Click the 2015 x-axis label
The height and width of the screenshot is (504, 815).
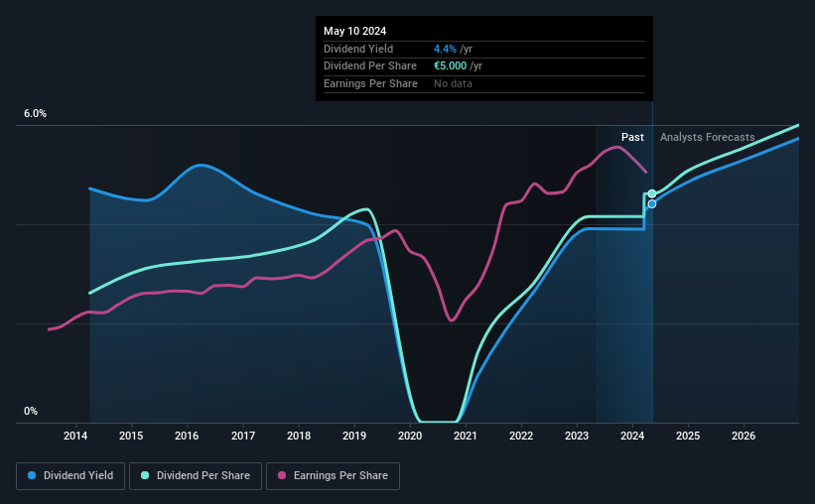click(x=131, y=436)
